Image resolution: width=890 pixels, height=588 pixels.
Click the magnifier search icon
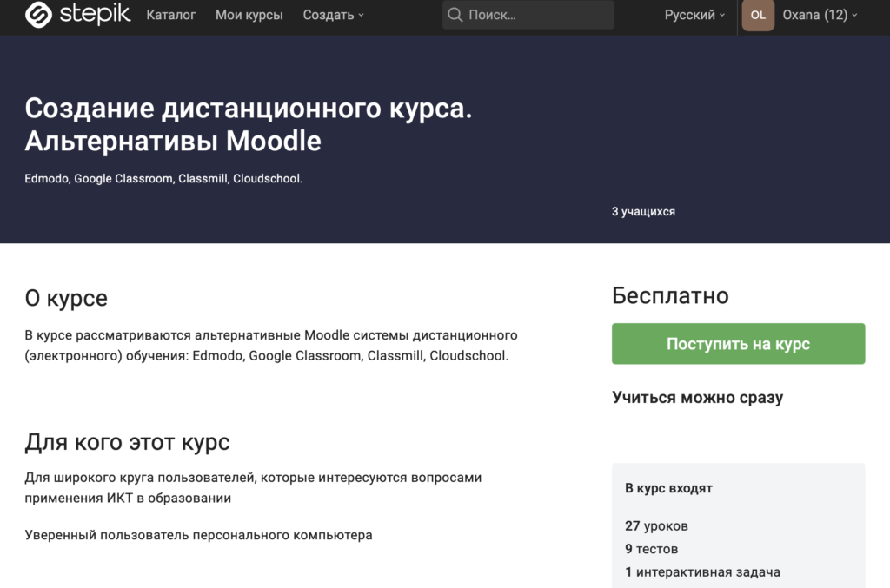(455, 15)
